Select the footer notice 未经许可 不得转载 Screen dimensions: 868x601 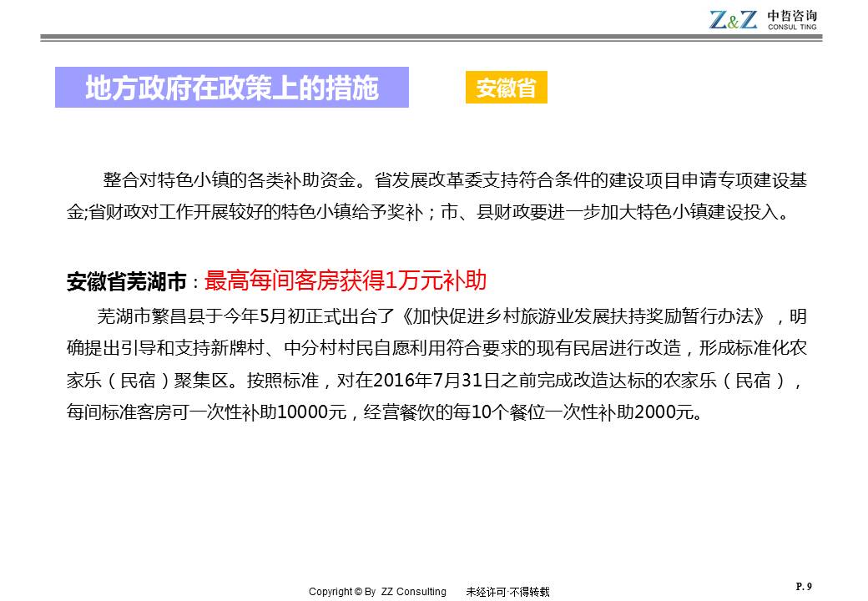tap(507, 592)
